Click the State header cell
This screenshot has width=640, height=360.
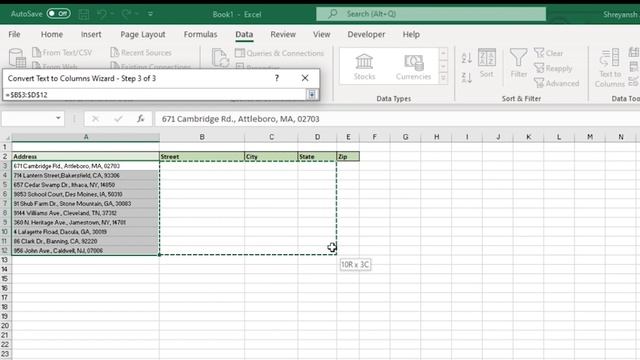pyautogui.click(x=317, y=156)
